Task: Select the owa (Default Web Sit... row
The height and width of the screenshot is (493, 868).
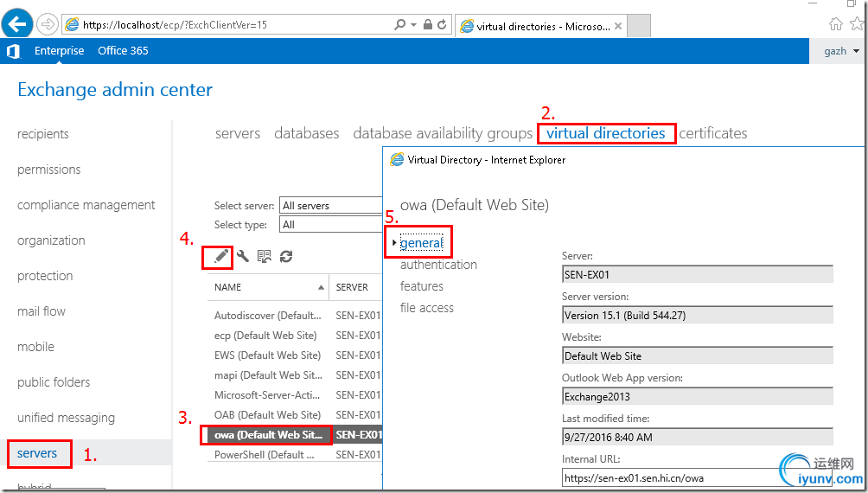Action: click(x=295, y=435)
